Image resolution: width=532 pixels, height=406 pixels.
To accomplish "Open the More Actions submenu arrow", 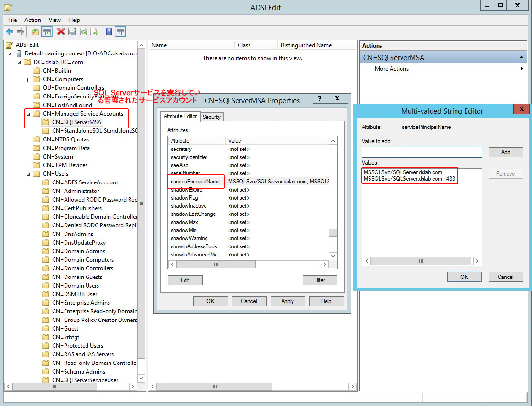I will pos(521,69).
